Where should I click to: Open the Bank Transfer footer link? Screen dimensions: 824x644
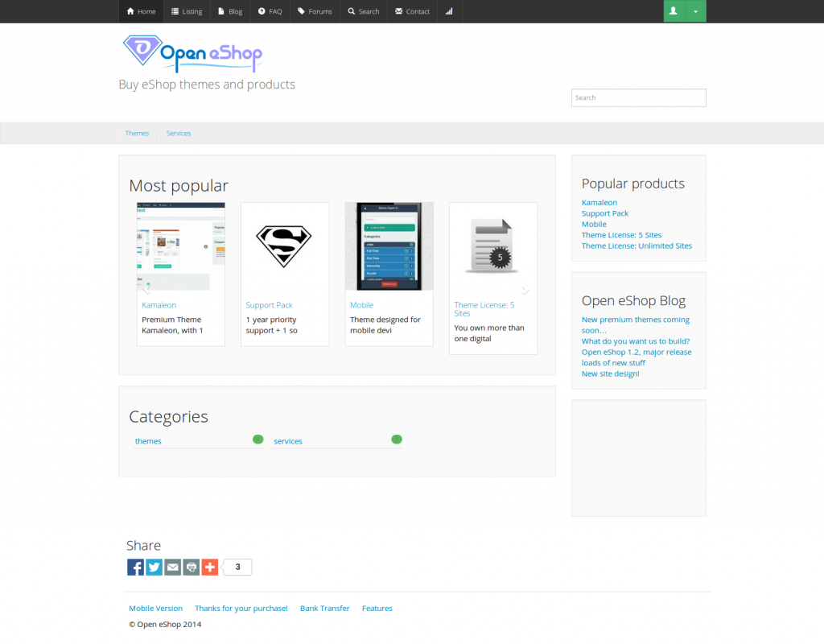[325, 609]
